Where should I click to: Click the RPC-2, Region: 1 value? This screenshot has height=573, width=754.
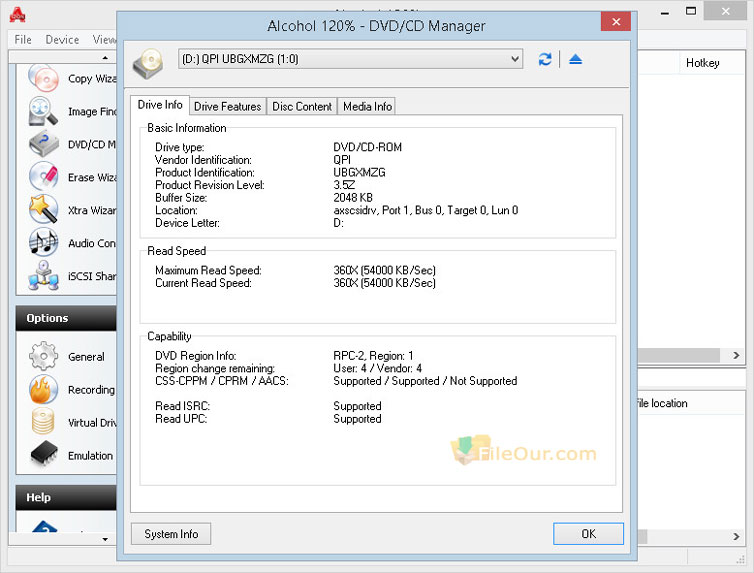(x=373, y=356)
